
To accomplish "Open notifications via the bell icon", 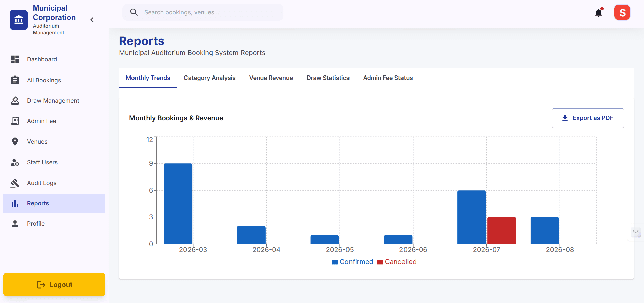I will pyautogui.click(x=599, y=13).
